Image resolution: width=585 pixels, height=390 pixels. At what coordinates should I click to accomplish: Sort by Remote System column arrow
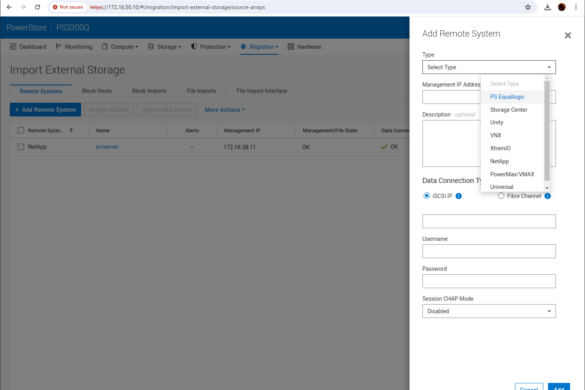click(71, 130)
